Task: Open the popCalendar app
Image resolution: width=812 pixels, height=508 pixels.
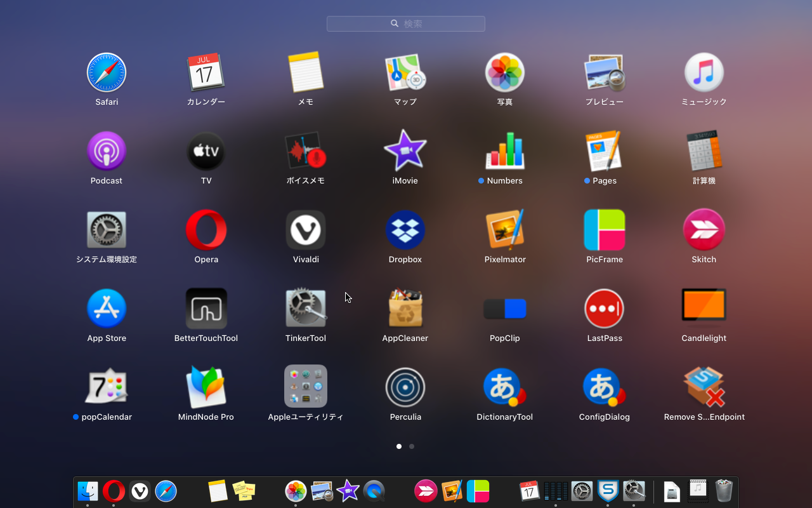Action: point(107,387)
